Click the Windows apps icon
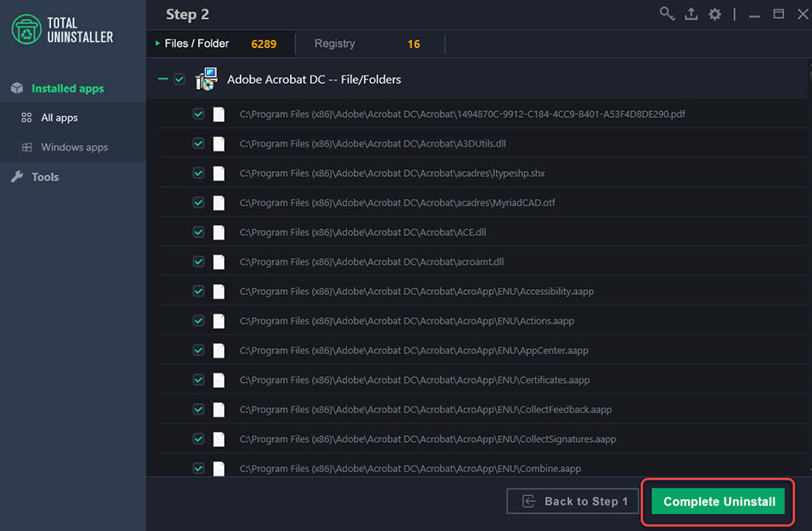Viewport: 812px width, 531px height. coord(26,147)
